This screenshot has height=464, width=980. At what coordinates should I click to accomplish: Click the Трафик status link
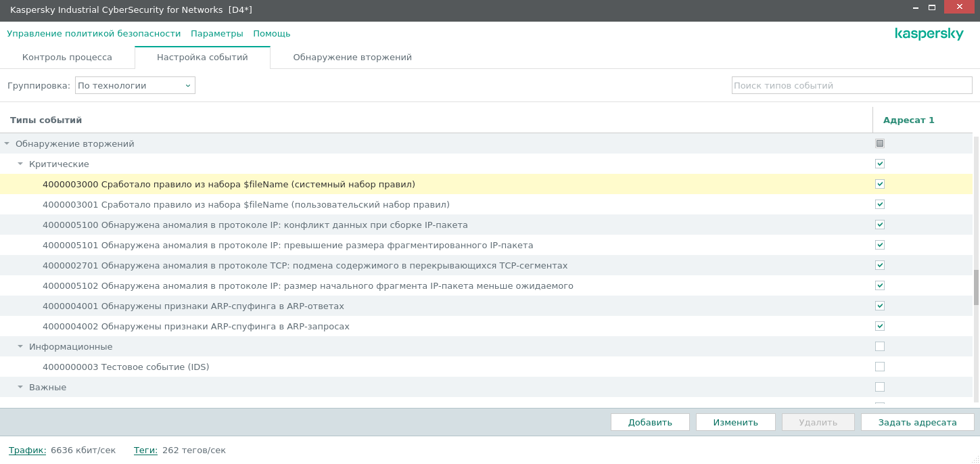pyautogui.click(x=27, y=450)
